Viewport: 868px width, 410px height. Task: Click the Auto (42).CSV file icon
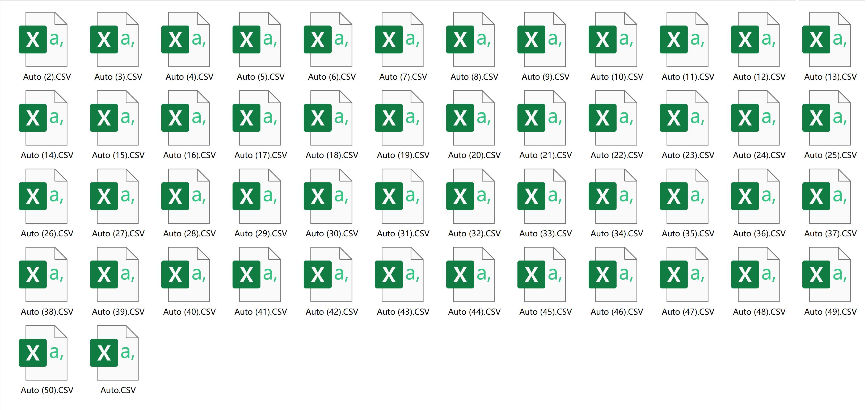pos(328,275)
